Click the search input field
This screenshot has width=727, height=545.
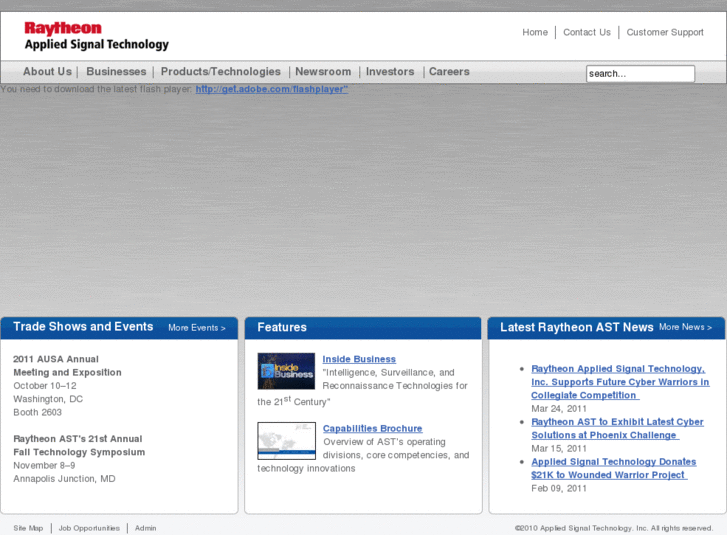click(x=640, y=74)
